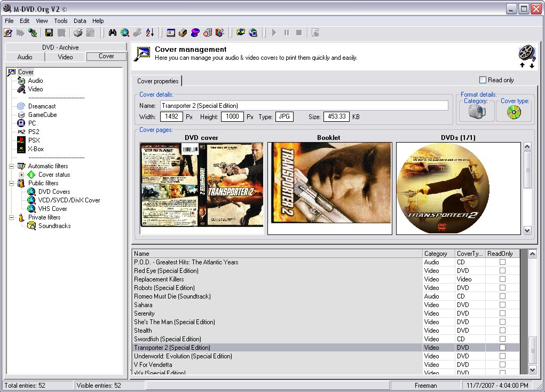Collapse the Automatic filters tree node
Viewport: 545px width, 392px height.
[x=11, y=166]
